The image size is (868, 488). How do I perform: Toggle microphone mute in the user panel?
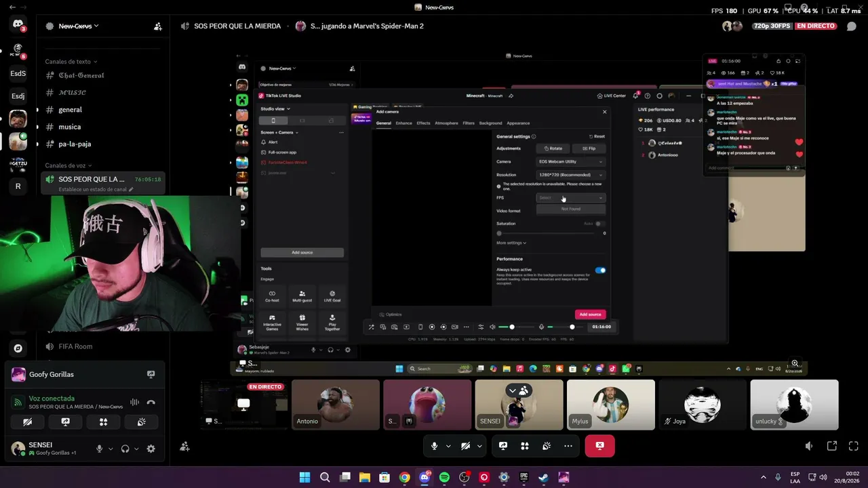point(100,449)
